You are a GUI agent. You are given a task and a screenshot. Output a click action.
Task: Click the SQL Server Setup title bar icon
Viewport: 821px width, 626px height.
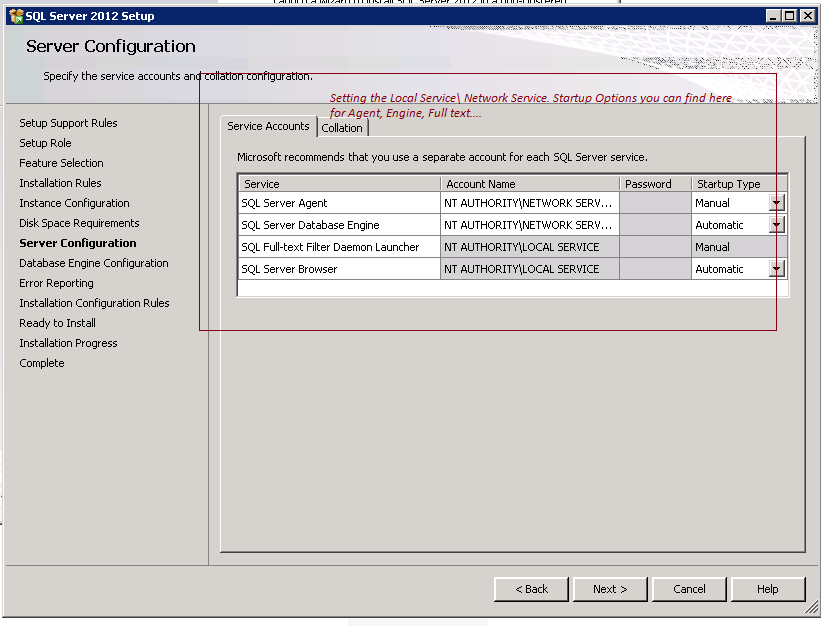[16, 16]
